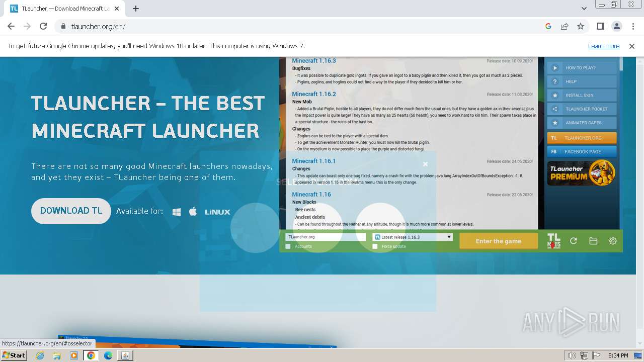Click the Enter the game button

[498, 241]
